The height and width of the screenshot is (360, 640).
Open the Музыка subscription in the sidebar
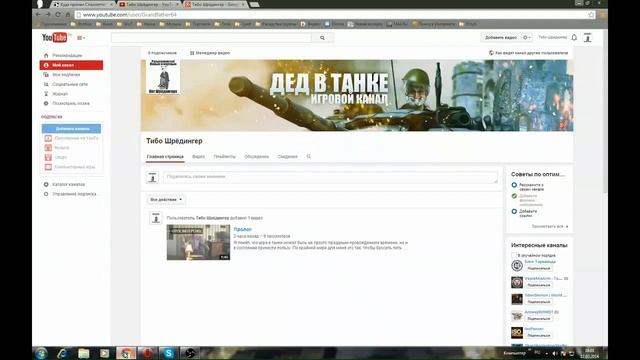click(62, 148)
